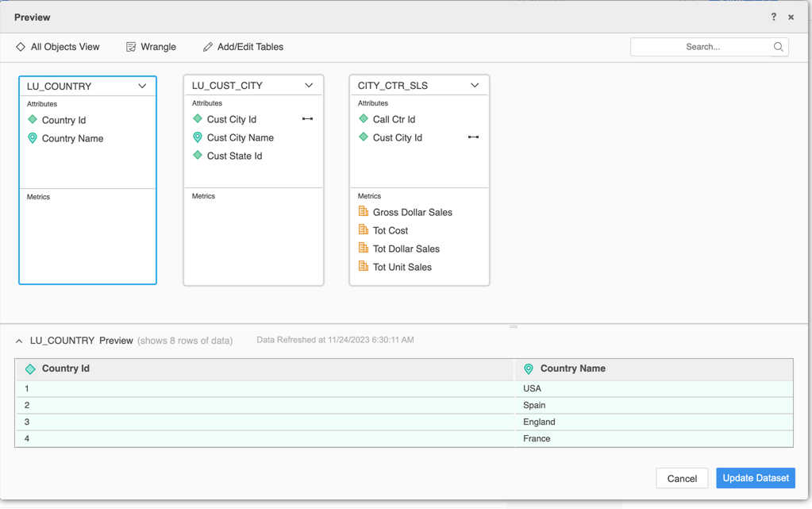Click the help question mark icon

coord(773,17)
